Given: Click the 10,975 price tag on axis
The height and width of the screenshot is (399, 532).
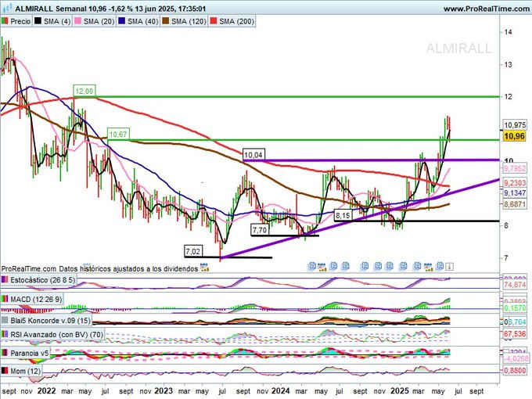Looking at the screenshot, I should (514, 125).
